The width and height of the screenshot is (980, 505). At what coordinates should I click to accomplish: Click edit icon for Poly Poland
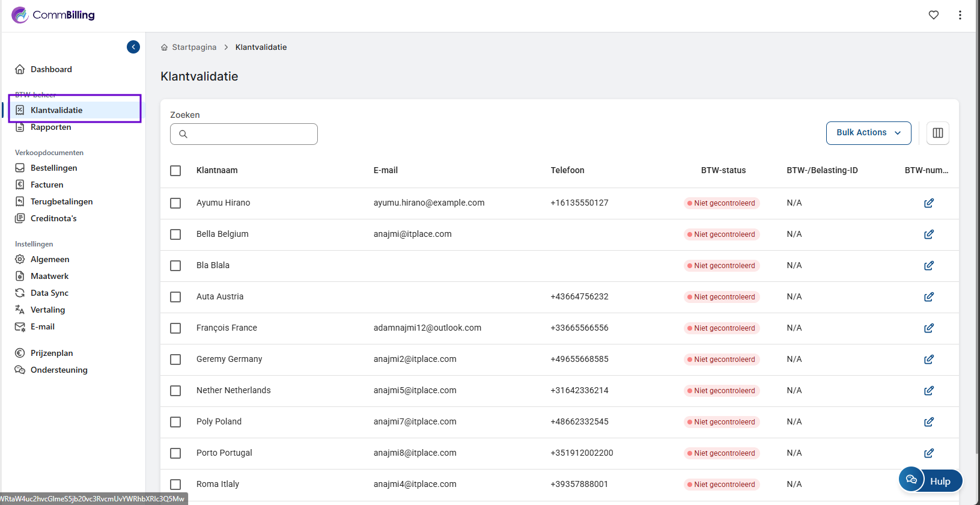928,422
